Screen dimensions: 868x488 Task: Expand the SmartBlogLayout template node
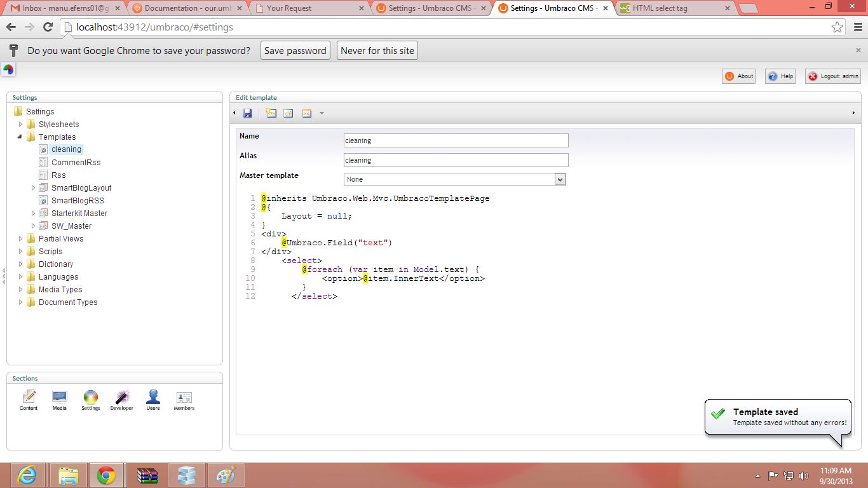[34, 187]
